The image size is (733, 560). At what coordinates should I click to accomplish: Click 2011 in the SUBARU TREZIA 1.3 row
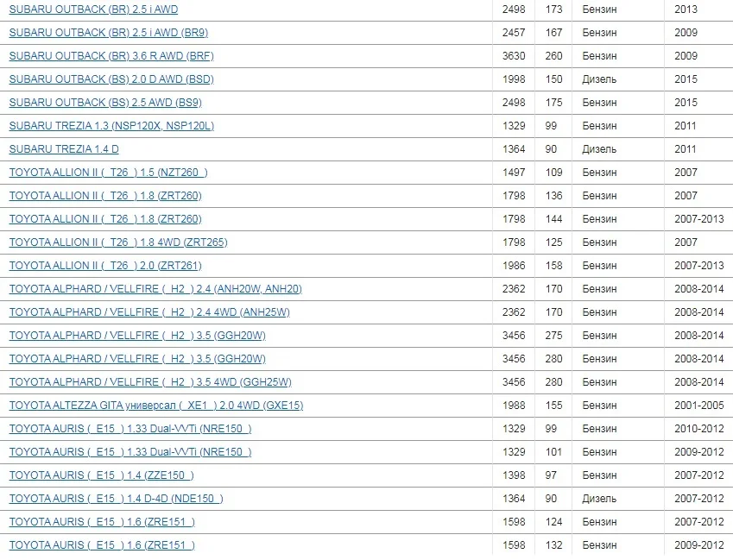pos(686,126)
